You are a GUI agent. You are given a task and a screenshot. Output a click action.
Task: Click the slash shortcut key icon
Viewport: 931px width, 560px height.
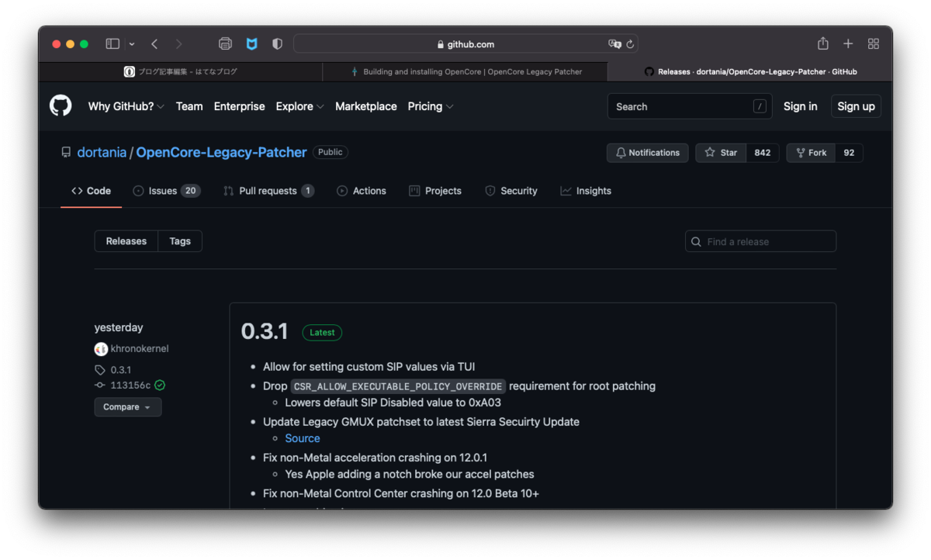(x=760, y=106)
